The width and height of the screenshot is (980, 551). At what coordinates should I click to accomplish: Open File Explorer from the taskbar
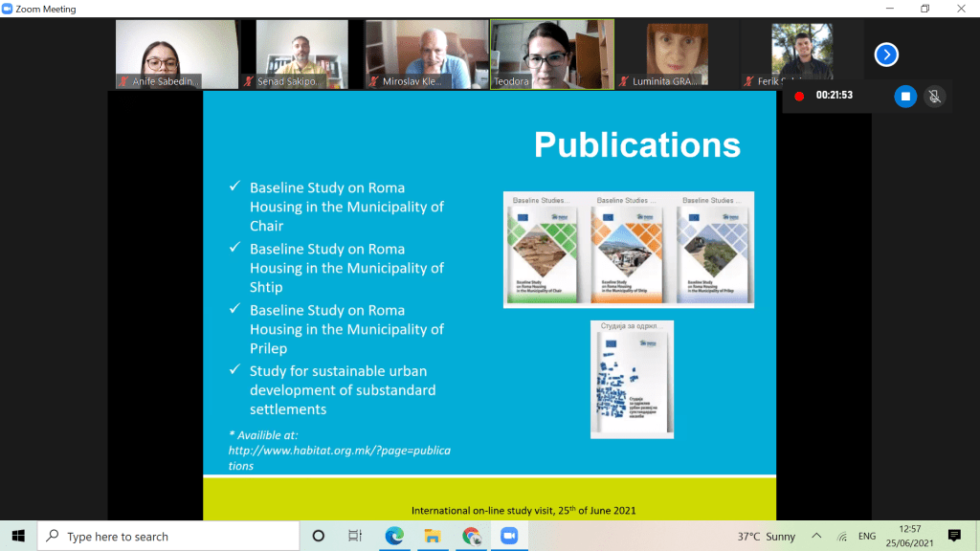(x=433, y=536)
